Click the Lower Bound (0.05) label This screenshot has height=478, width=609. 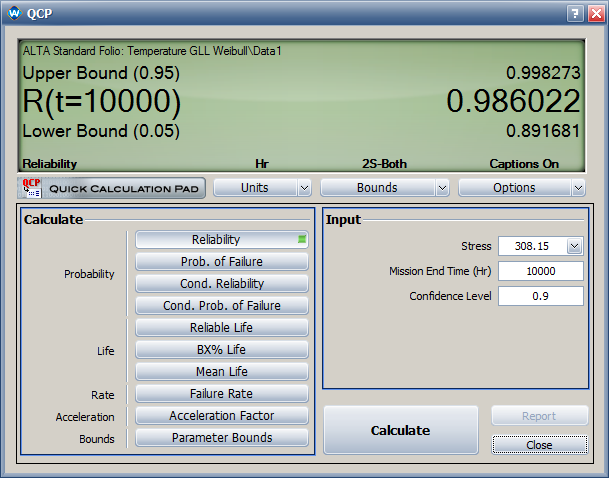[101, 131]
